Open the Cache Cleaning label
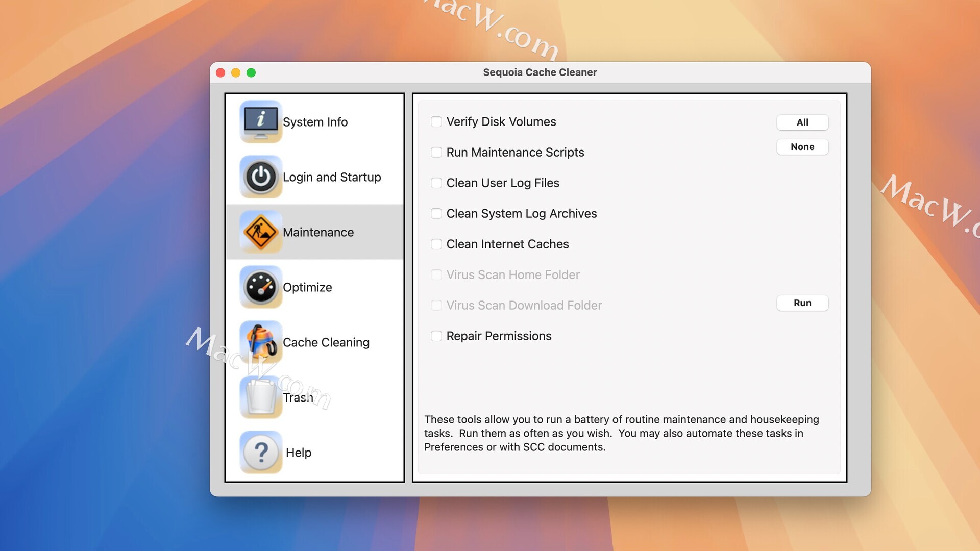980x551 pixels. 326,342
